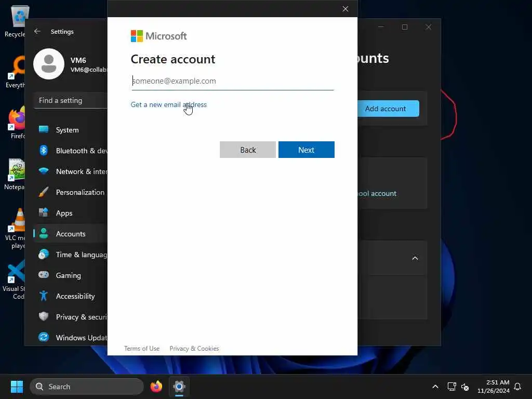Open Windows Update settings
This screenshot has width=532, height=399.
pyautogui.click(x=71, y=338)
